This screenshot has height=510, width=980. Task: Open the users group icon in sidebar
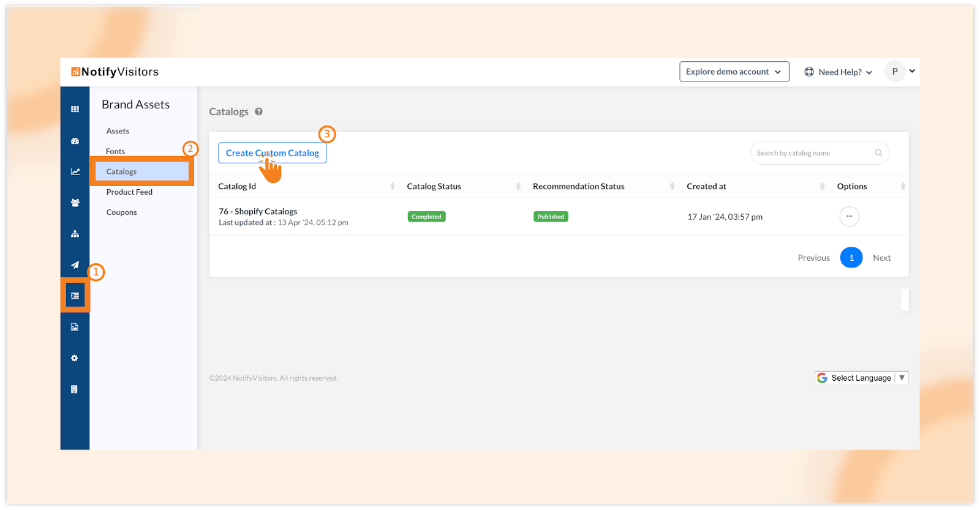click(75, 203)
